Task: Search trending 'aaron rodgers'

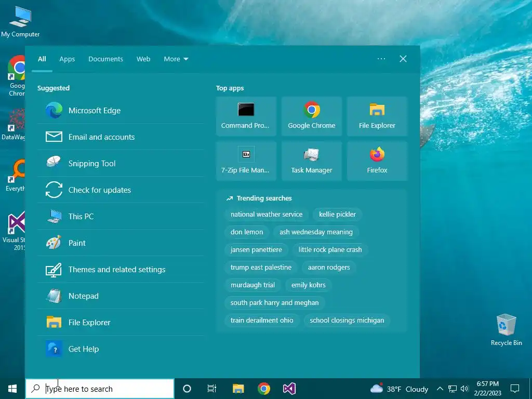Action: (329, 268)
